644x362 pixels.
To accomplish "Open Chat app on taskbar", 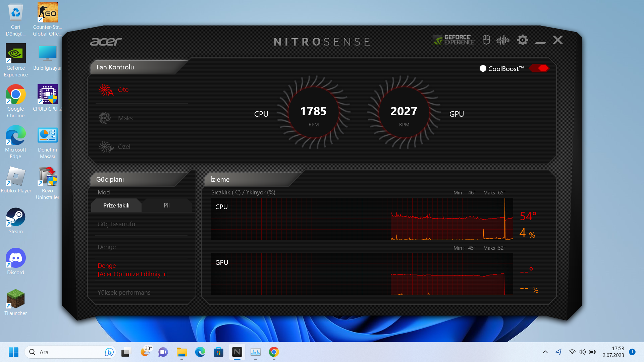I will tap(163, 352).
